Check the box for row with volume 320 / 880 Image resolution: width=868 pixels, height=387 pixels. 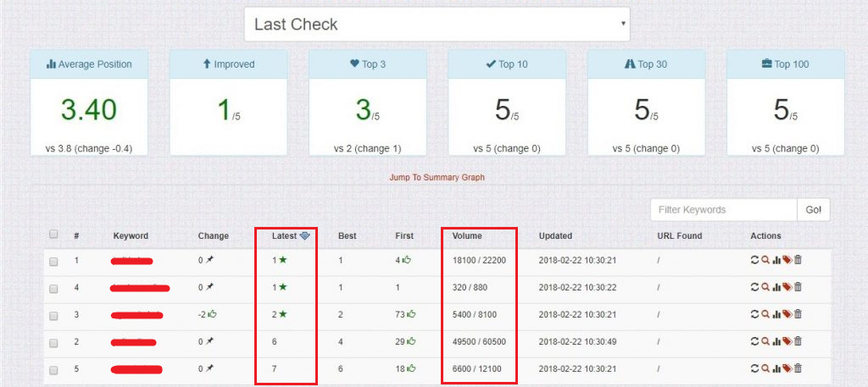coord(53,289)
